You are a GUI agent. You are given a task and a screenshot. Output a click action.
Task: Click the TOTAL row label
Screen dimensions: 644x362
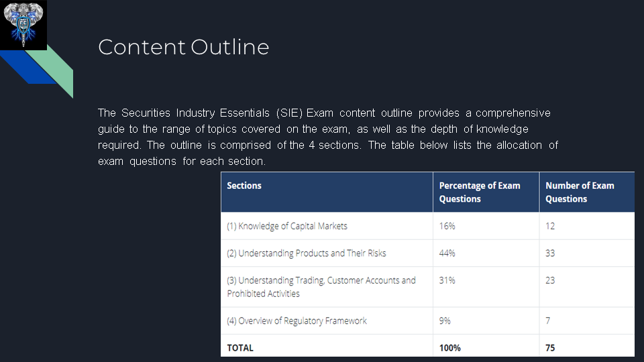click(240, 348)
